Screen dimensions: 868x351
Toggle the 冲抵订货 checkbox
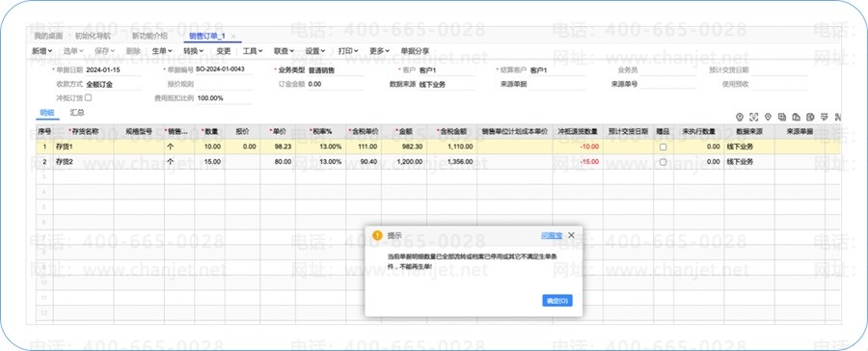(x=88, y=97)
